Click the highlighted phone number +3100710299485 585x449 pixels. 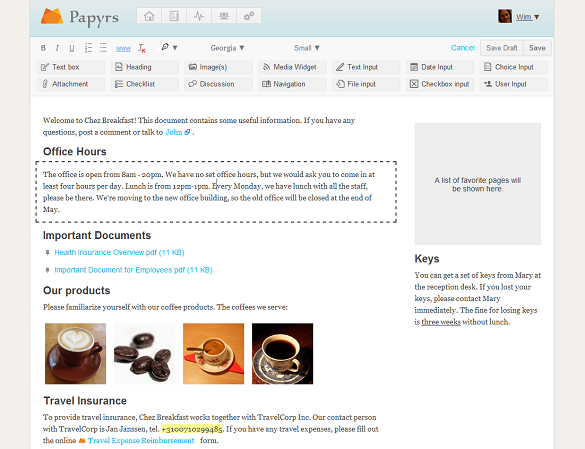click(x=192, y=429)
